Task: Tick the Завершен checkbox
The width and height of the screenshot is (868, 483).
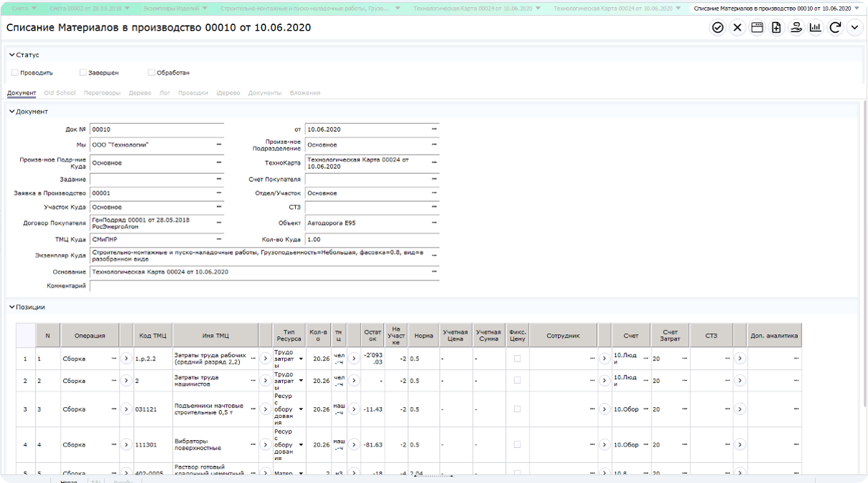Action: click(83, 72)
